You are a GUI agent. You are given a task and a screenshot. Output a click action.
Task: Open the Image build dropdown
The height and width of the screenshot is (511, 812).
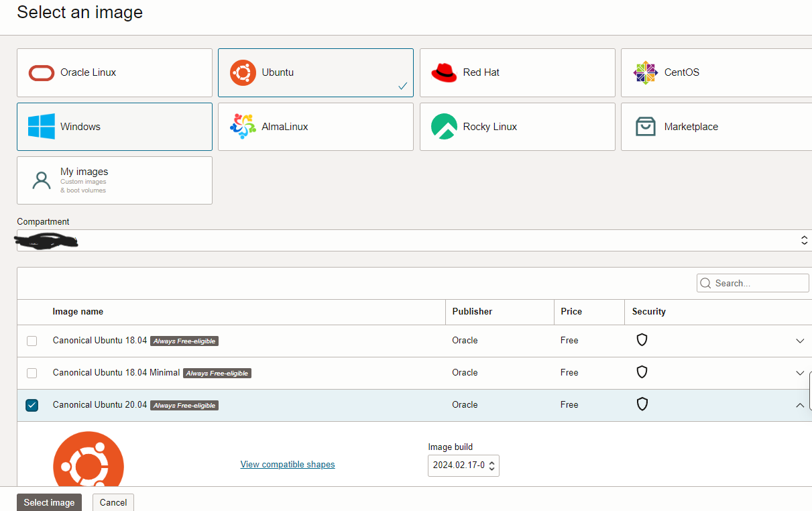click(463, 465)
